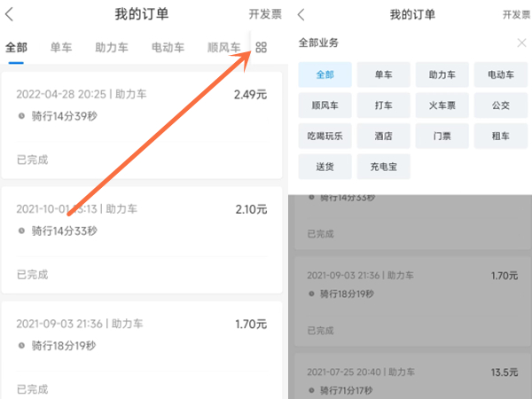532x399 pixels.
Task: Select the 门票 filter chip
Action: click(442, 136)
